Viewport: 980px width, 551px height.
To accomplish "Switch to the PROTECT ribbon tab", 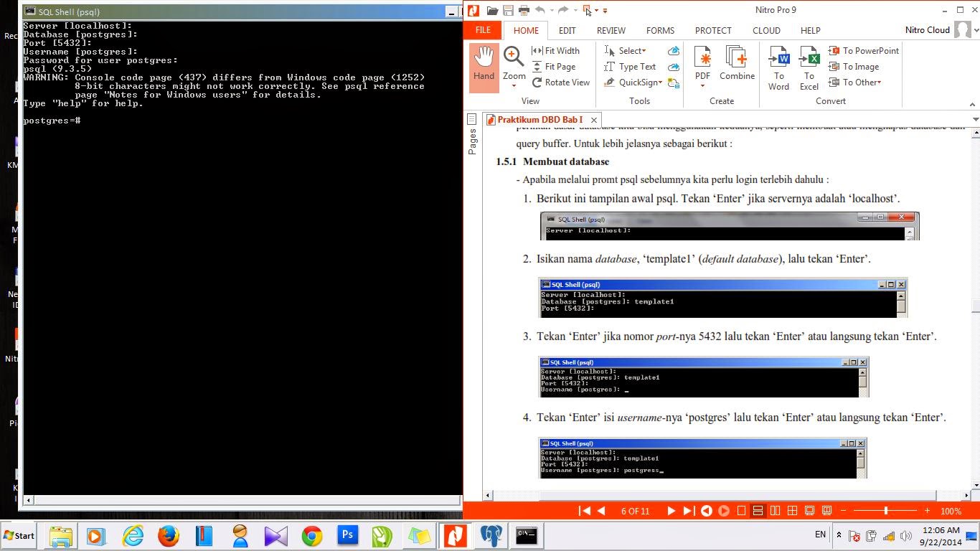I will tap(713, 31).
